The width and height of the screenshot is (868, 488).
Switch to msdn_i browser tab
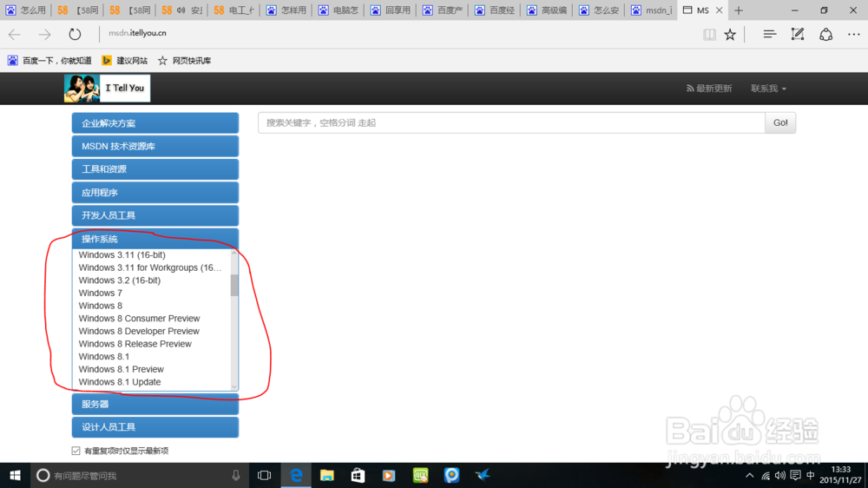pos(651,10)
